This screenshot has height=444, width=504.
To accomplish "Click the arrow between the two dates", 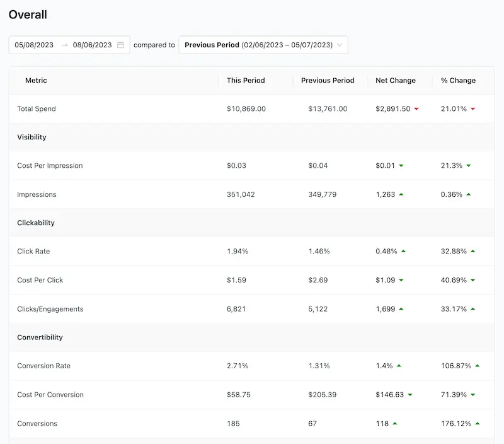I will [64, 45].
